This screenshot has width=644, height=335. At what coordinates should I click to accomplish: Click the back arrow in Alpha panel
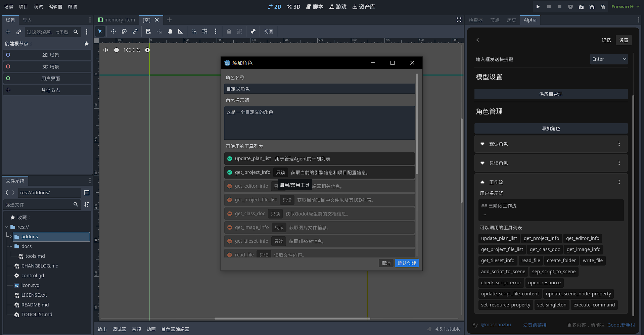pyautogui.click(x=477, y=40)
